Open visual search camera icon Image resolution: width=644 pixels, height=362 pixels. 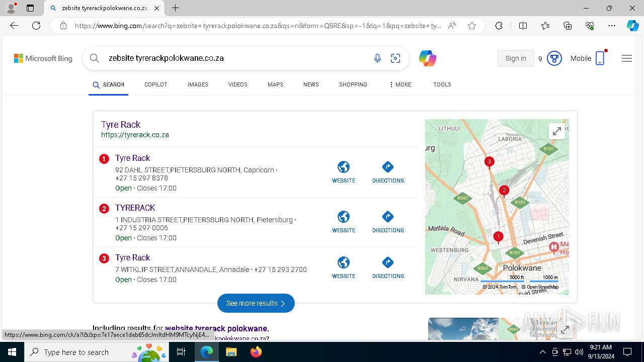tap(395, 58)
